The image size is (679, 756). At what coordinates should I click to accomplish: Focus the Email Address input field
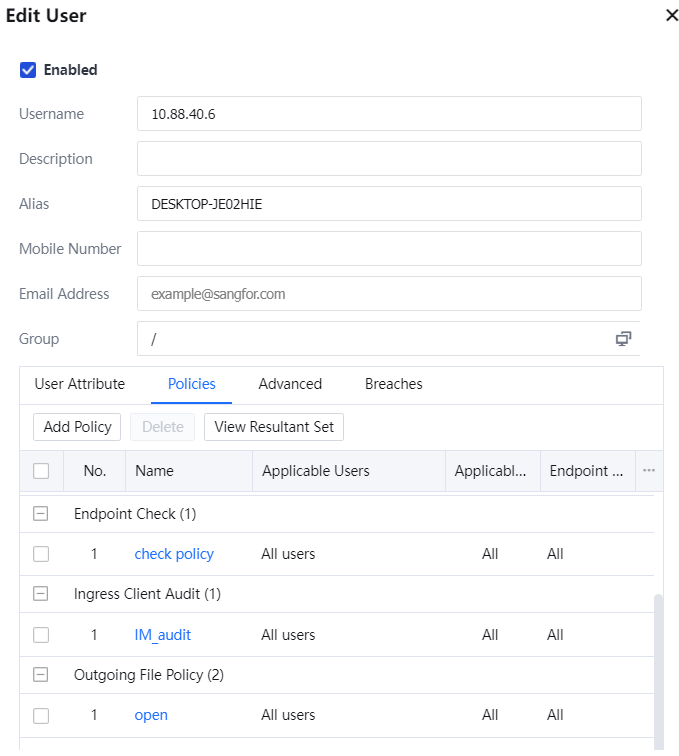388,294
